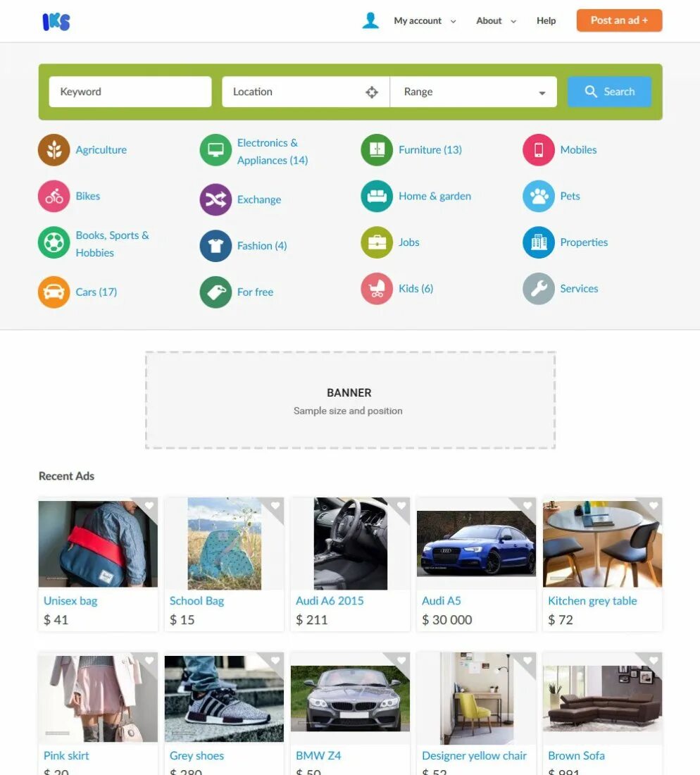
Task: Open the Exchange shuffle icon
Action: click(215, 199)
